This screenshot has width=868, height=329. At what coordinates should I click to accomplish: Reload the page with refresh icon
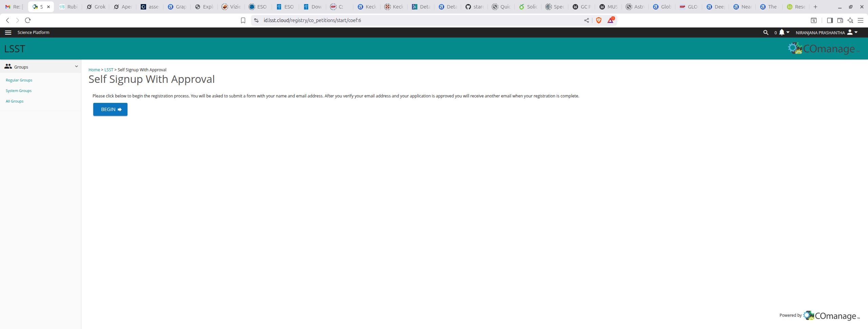(x=28, y=20)
